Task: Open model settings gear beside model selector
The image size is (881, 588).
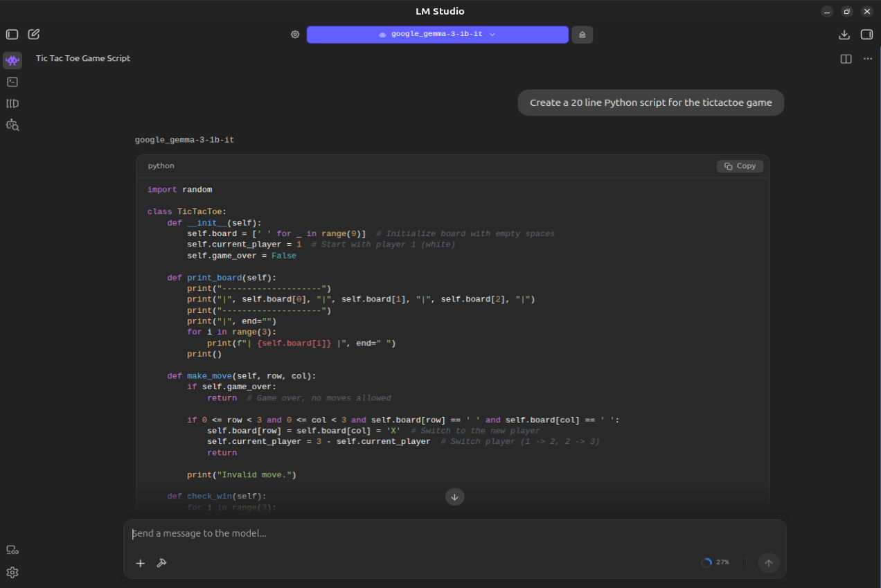Action: click(295, 35)
